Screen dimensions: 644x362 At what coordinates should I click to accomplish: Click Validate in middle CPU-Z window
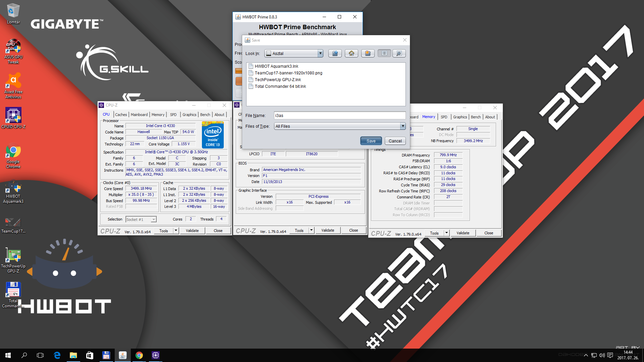tap(328, 230)
